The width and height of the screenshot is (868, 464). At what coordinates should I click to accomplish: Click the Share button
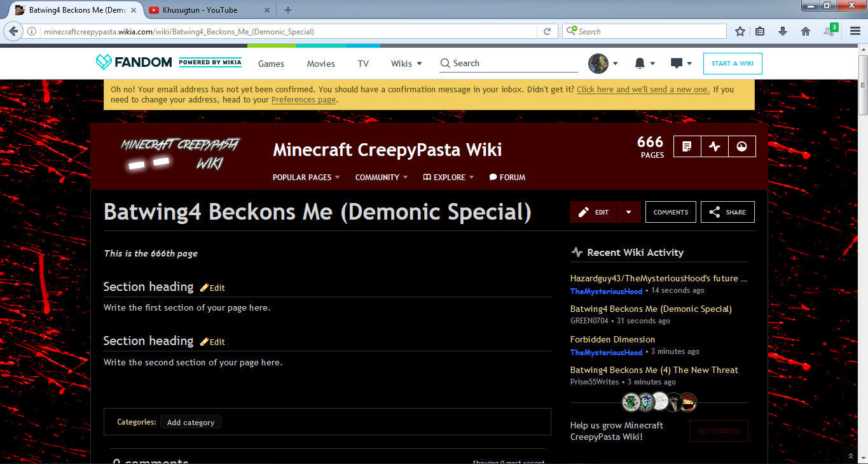pyautogui.click(x=727, y=212)
